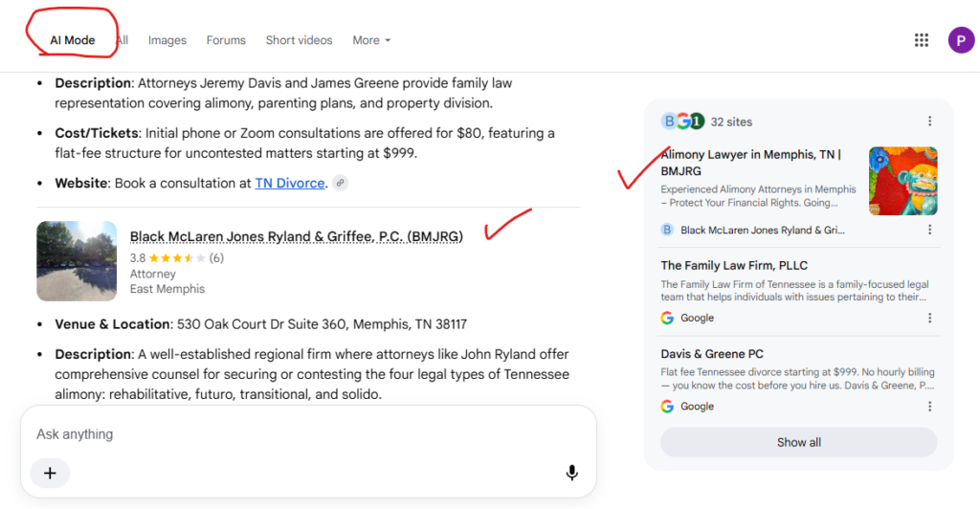
Task: Open Alimony Lawyer in Memphis, TN result
Action: [x=750, y=163]
